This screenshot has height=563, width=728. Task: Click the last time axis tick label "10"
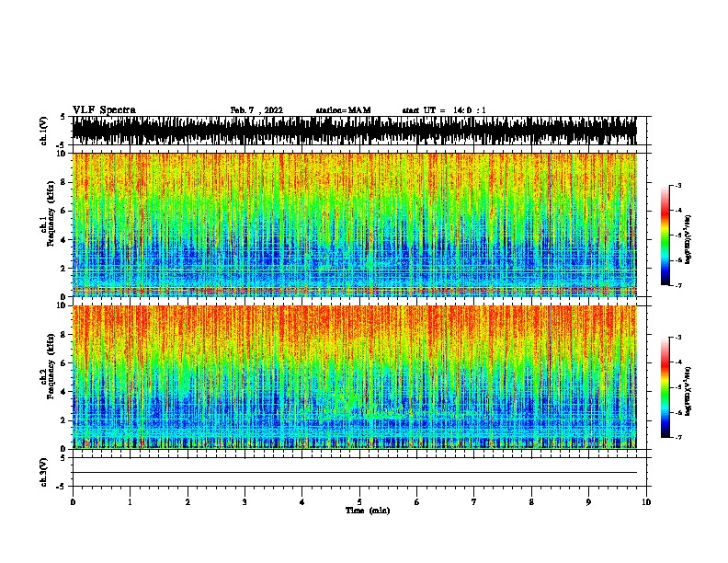click(646, 501)
